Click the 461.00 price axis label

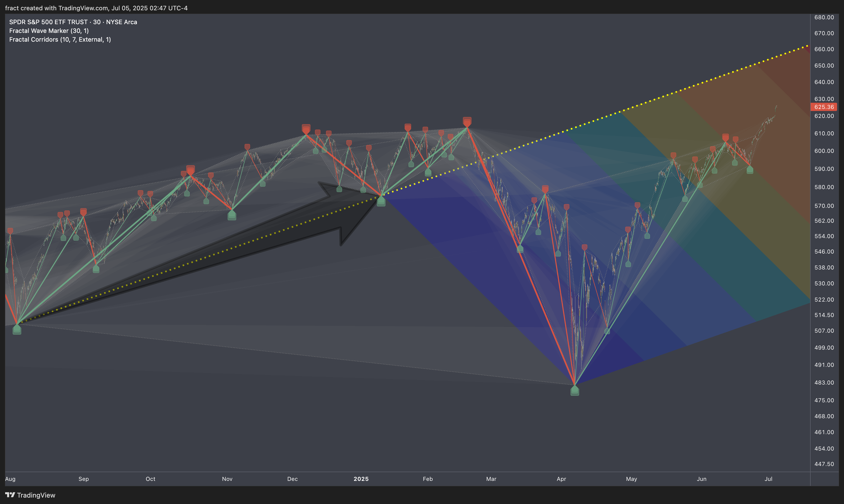tap(824, 432)
